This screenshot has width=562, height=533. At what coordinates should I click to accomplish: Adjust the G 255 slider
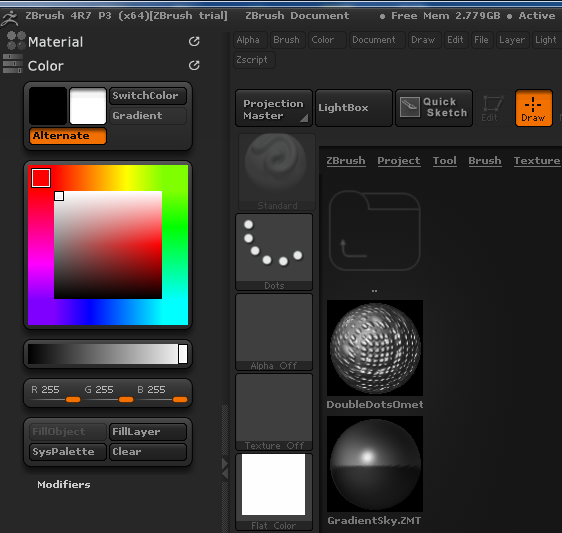[109, 394]
